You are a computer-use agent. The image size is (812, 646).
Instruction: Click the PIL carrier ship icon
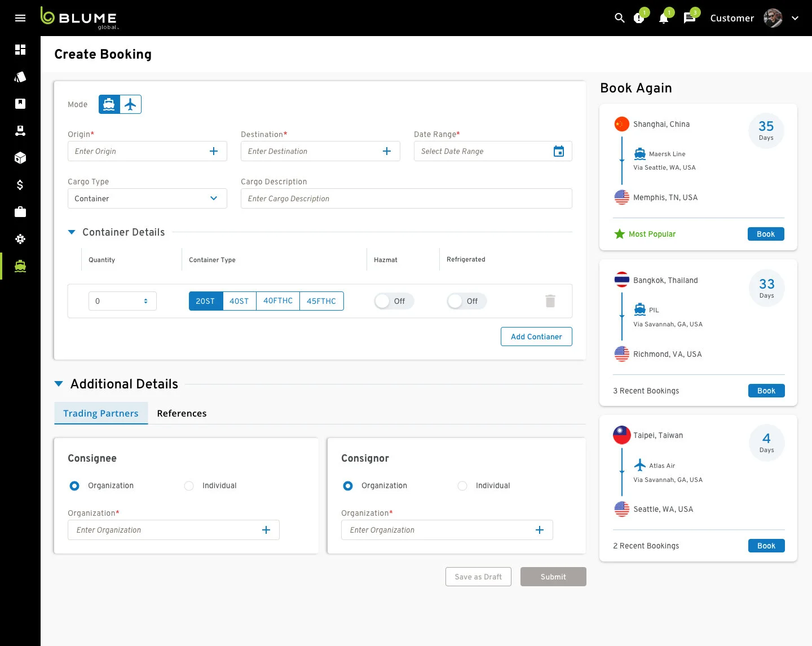point(640,309)
